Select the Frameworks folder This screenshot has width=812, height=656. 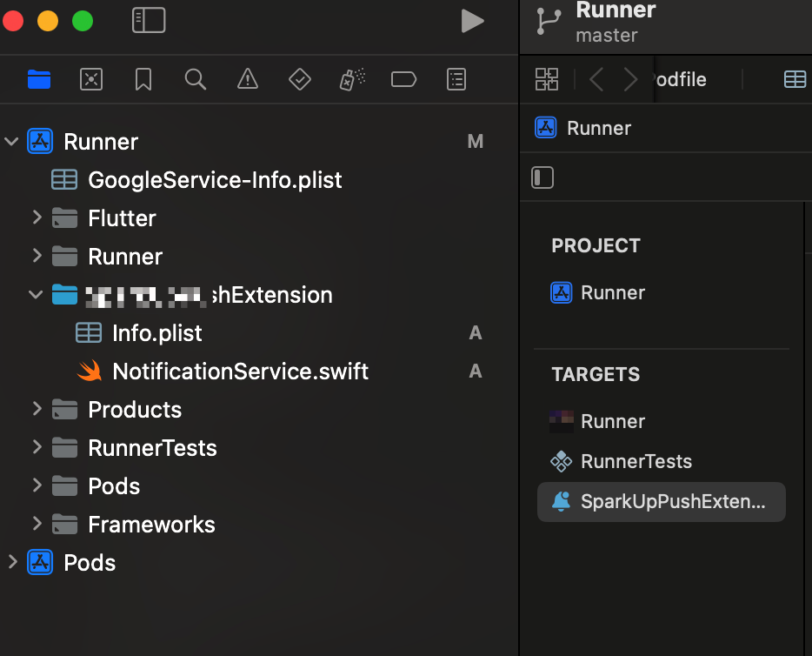click(152, 525)
